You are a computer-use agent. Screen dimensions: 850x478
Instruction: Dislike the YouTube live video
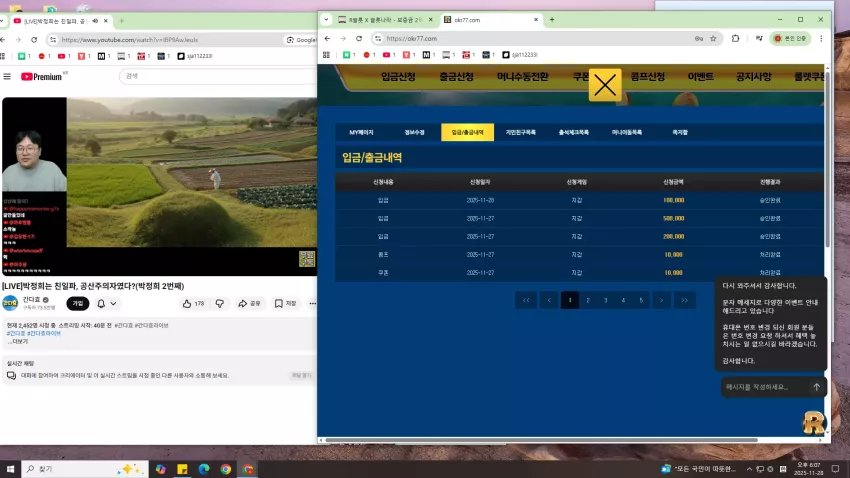click(x=220, y=303)
